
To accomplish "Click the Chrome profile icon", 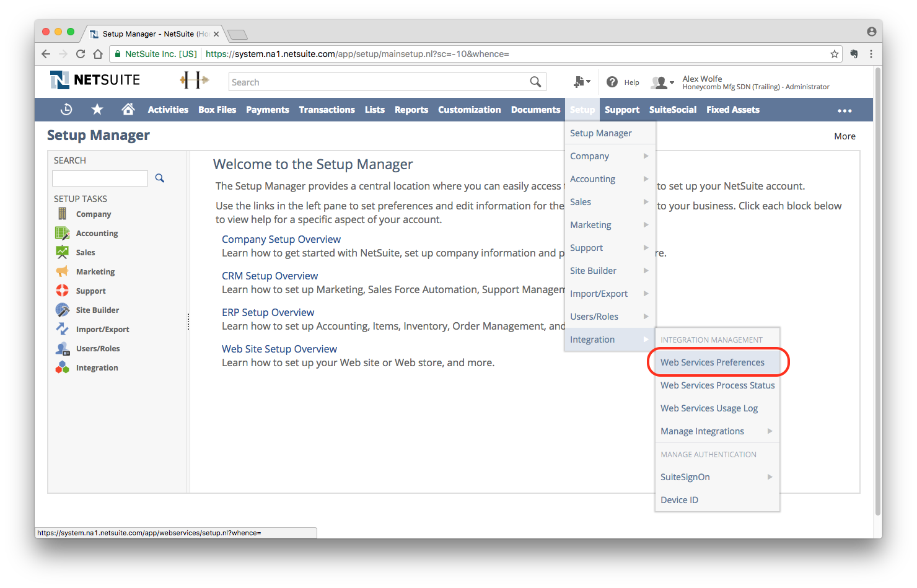I will pos(871,32).
